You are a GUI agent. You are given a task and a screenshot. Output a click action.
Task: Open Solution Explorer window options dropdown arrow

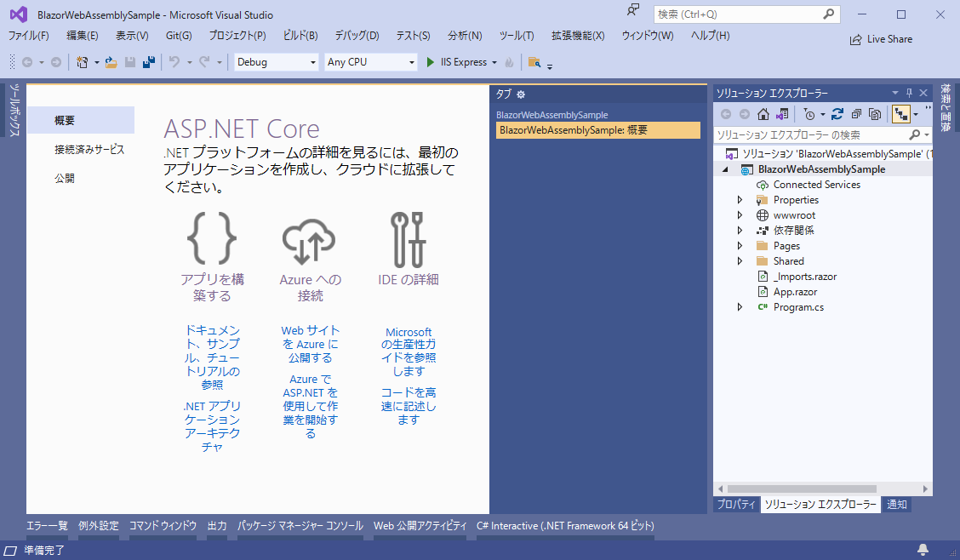pos(894,93)
